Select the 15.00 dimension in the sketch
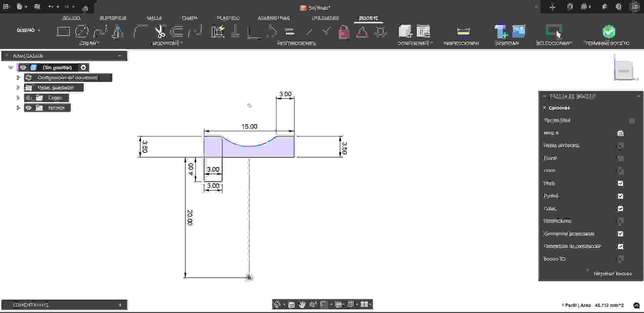Image resolution: width=644 pixels, height=313 pixels. pyautogui.click(x=249, y=127)
